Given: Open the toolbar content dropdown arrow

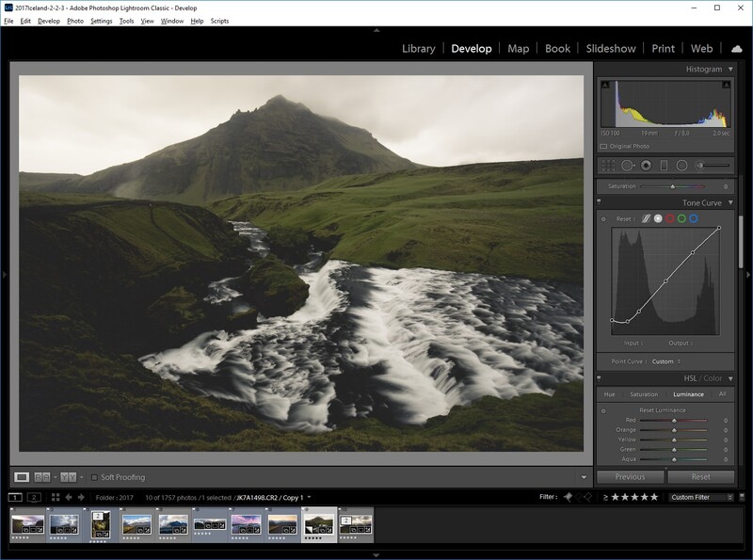Looking at the screenshot, I should tap(584, 477).
